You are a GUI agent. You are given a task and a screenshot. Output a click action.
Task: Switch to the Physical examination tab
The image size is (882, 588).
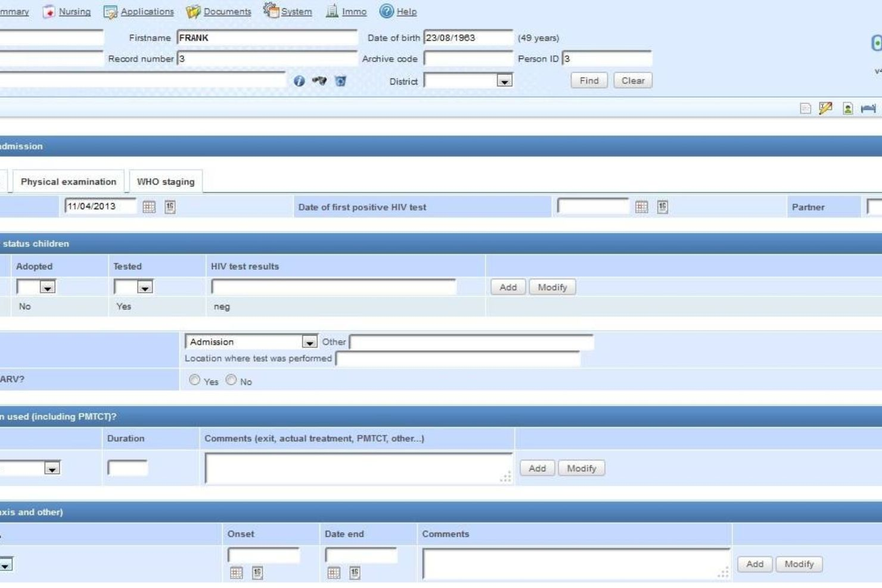pyautogui.click(x=69, y=182)
